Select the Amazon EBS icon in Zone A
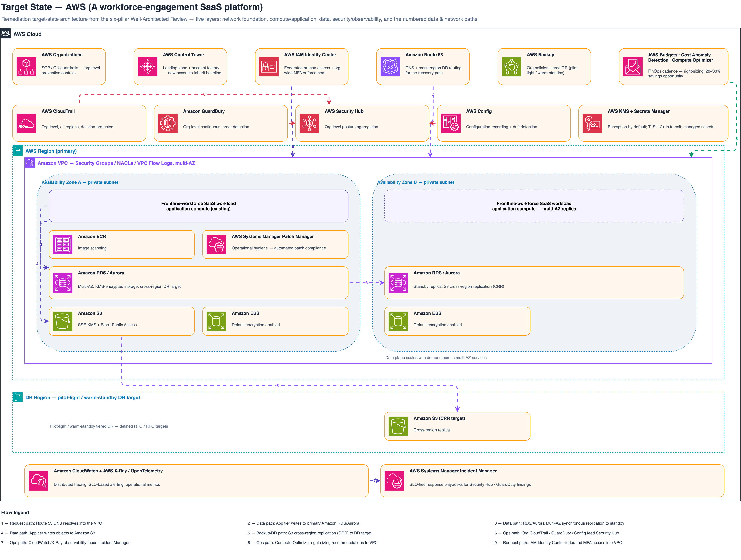The width and height of the screenshot is (741, 560). pyautogui.click(x=216, y=321)
